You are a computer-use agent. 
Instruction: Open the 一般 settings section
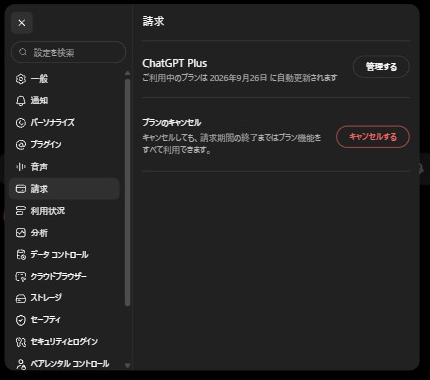coord(64,79)
